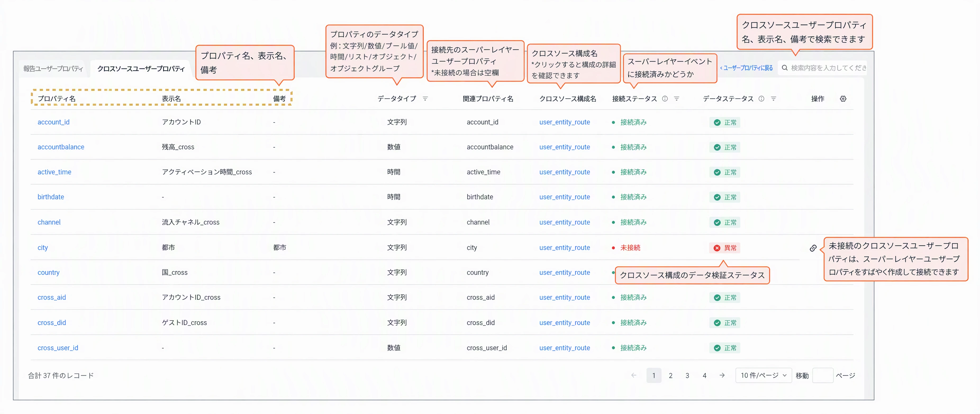This screenshot has width=980, height=414.
Task: Click 正常 badge in account_id row
Action: [x=725, y=123]
